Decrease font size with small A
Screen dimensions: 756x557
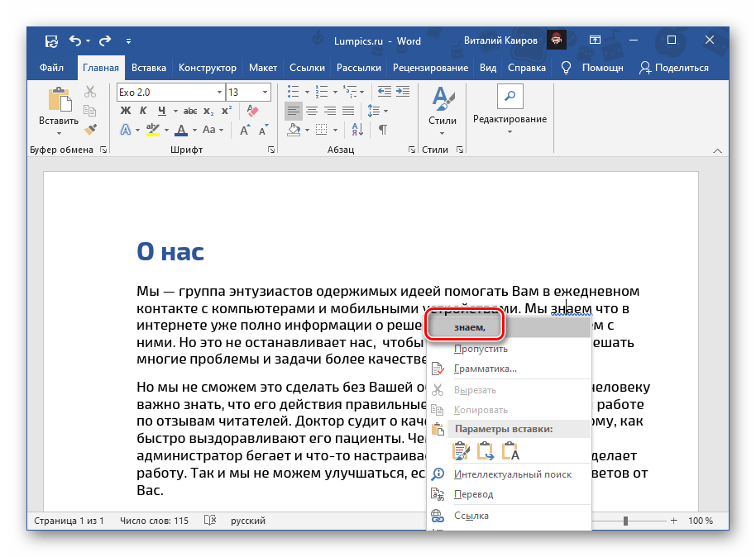pos(263,130)
